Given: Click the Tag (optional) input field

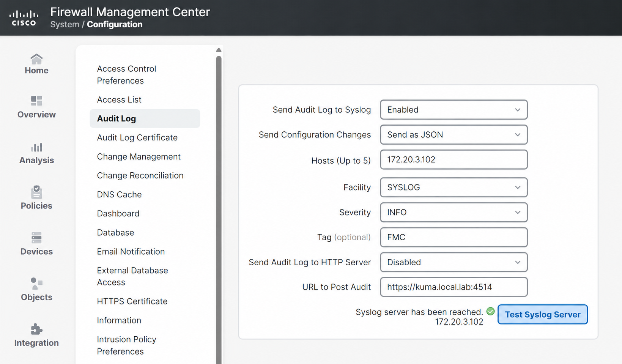Looking at the screenshot, I should tap(454, 237).
